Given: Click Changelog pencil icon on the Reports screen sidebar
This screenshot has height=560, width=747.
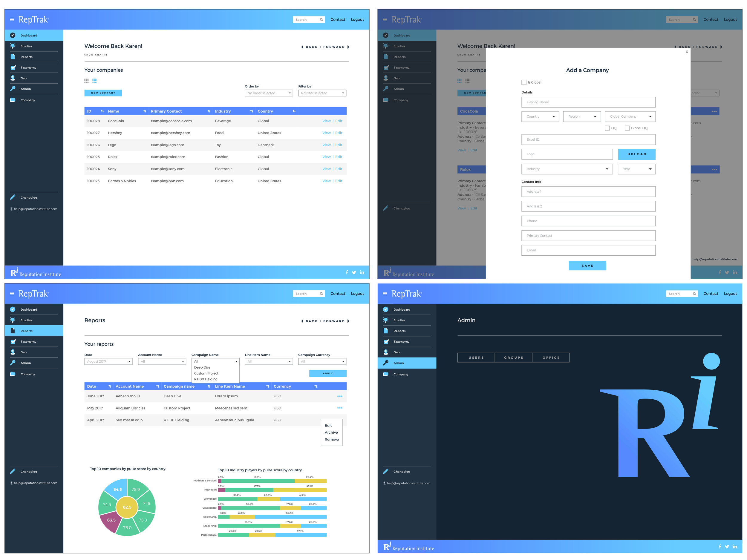Looking at the screenshot, I should (13, 471).
